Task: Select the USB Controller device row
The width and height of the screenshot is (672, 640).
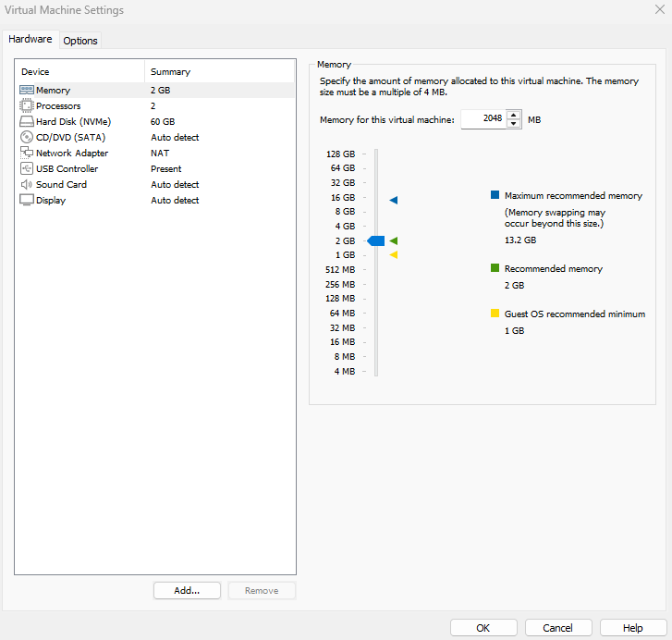Action: coord(156,168)
